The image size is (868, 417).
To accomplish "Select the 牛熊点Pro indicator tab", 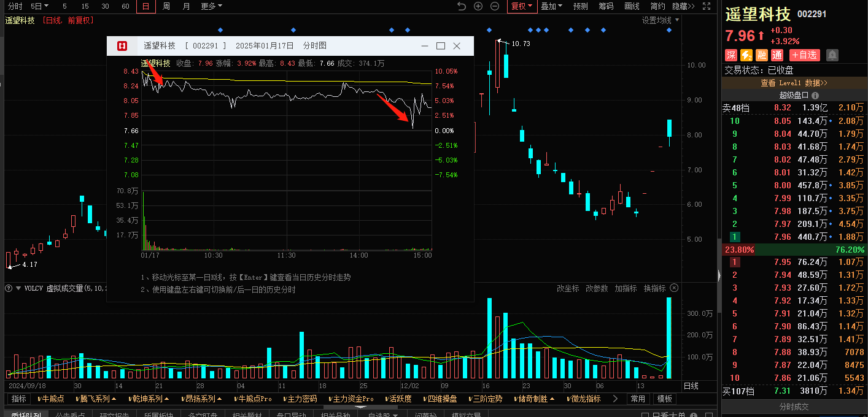I will [252, 399].
